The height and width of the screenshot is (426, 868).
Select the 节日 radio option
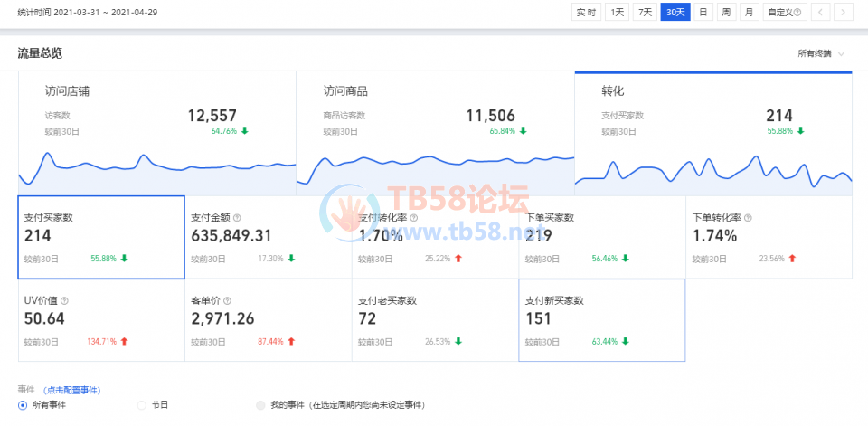coord(141,405)
